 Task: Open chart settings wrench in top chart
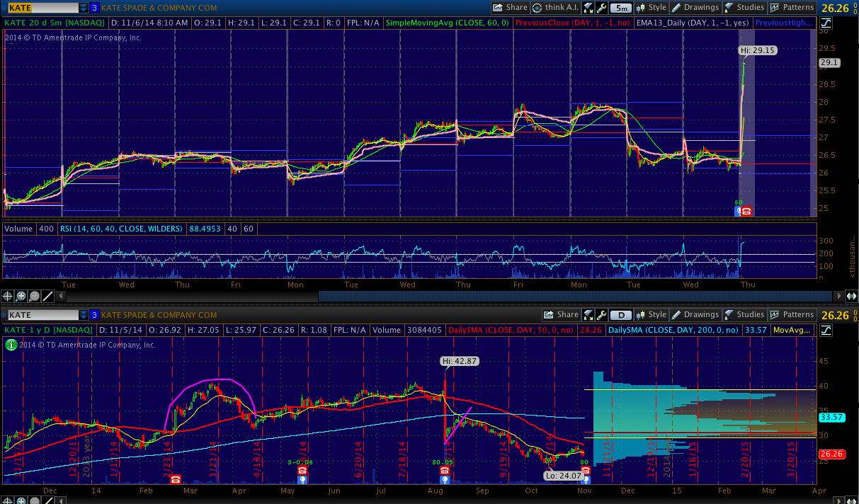pos(601,8)
